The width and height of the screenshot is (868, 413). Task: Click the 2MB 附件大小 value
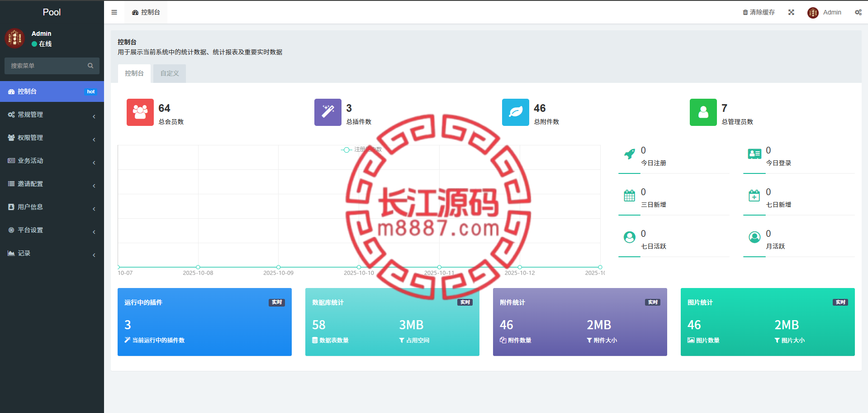point(599,325)
